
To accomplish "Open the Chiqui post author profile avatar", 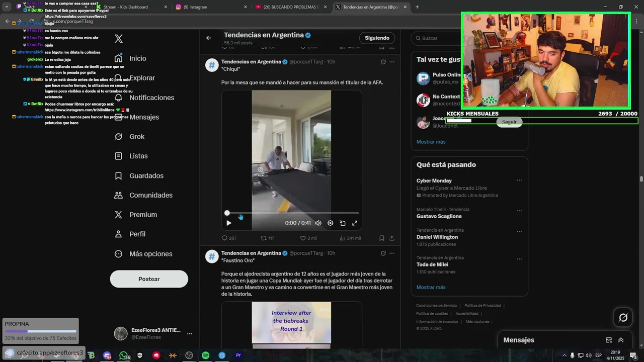I will point(212,65).
